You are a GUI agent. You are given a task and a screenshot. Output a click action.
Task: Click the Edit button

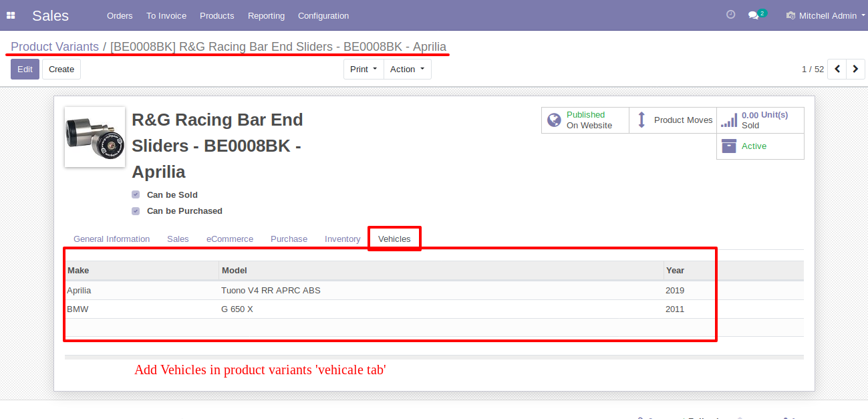[x=25, y=69]
